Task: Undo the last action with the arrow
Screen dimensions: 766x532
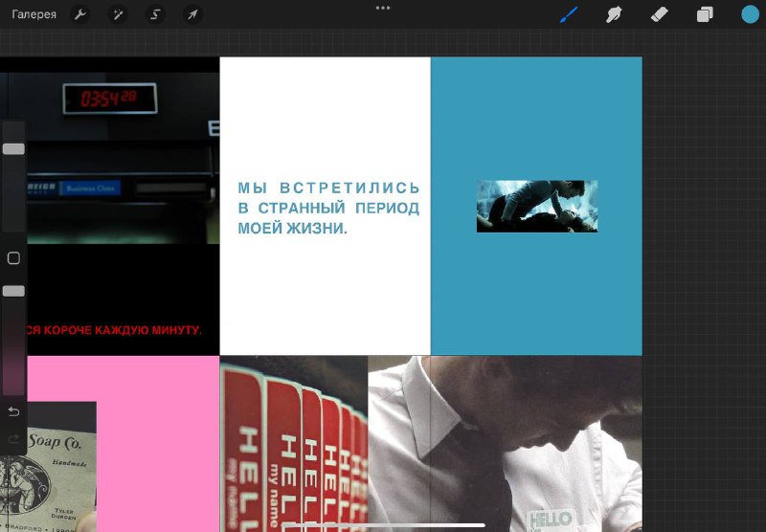Action: point(13,412)
